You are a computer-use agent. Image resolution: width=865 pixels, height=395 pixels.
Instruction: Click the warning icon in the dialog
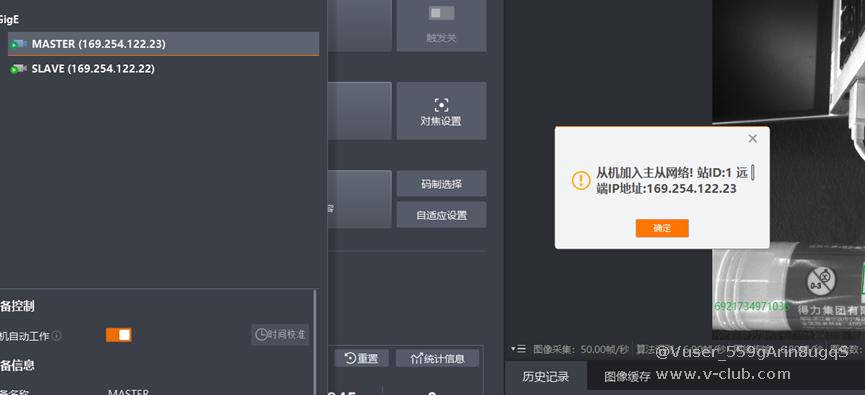pyautogui.click(x=581, y=180)
